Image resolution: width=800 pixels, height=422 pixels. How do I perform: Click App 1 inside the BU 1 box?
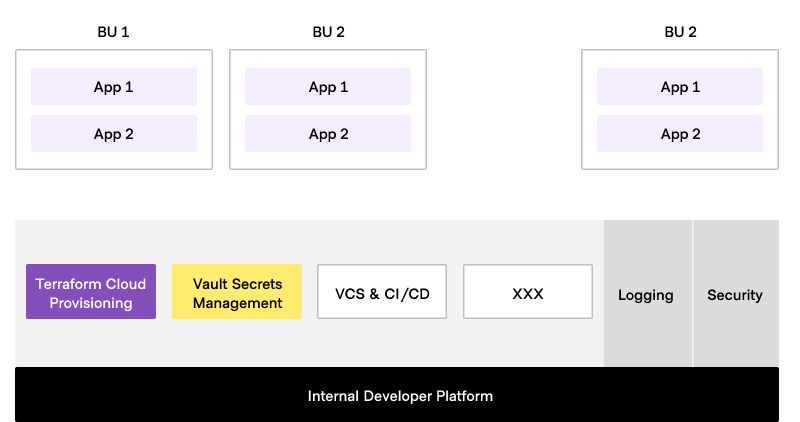coord(113,87)
